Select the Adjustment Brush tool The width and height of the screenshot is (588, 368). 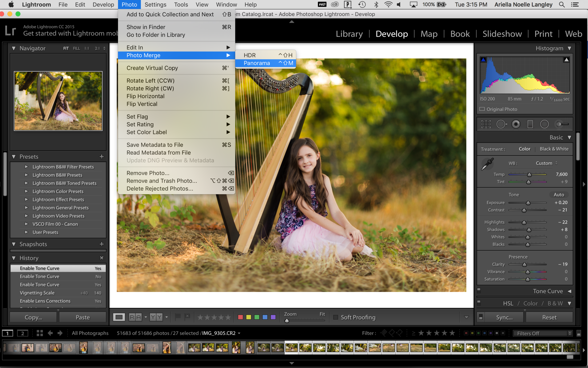click(x=562, y=124)
